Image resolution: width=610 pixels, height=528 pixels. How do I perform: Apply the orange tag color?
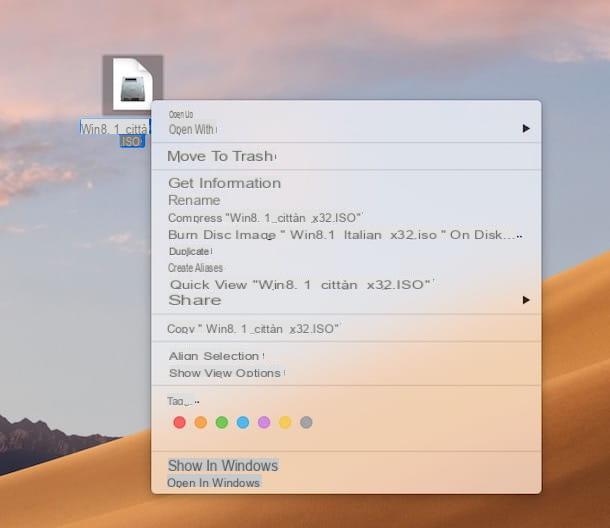201,422
